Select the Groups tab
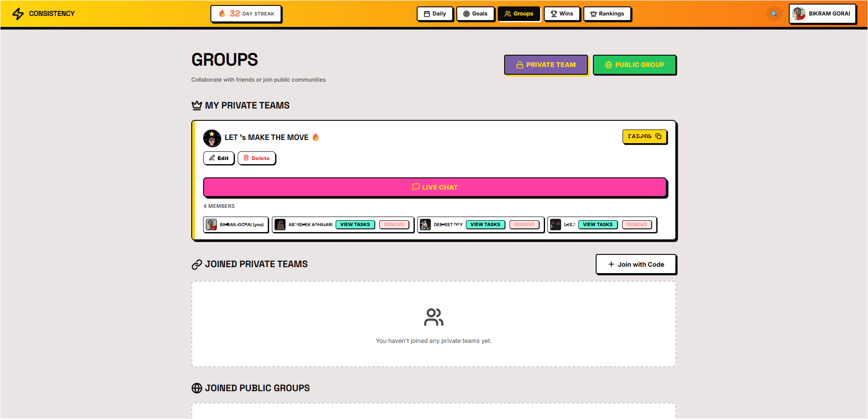Viewport: 868px width, 419px height. click(x=519, y=14)
